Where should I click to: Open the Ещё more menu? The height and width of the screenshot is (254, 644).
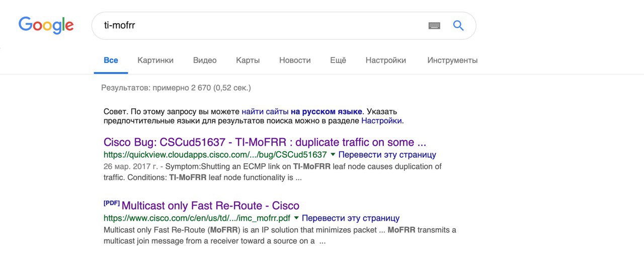[338, 60]
